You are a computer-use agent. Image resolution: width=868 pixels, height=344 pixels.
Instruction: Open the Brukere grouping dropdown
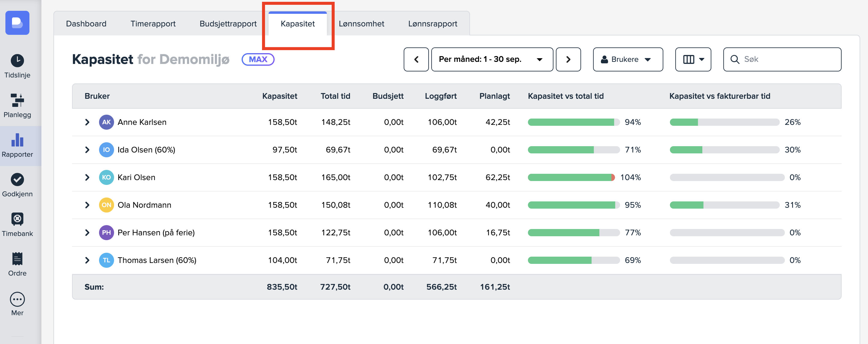627,60
